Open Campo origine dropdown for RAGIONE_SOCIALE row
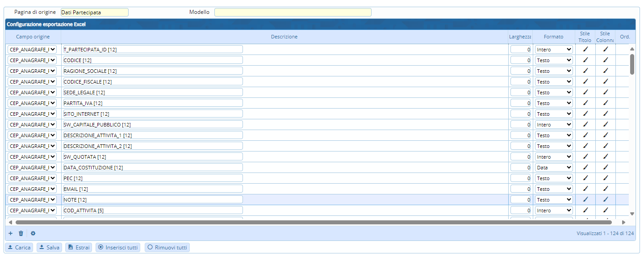The height and width of the screenshot is (257, 644). pyautogui.click(x=32, y=71)
